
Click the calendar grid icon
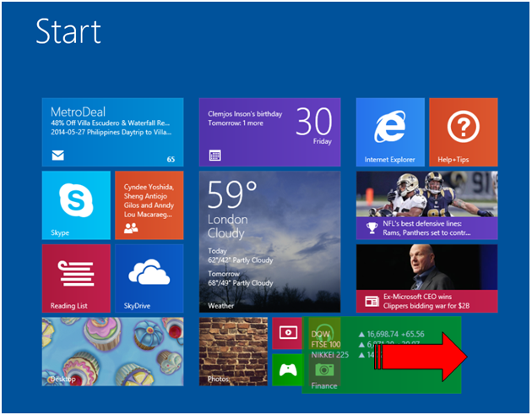coord(214,156)
